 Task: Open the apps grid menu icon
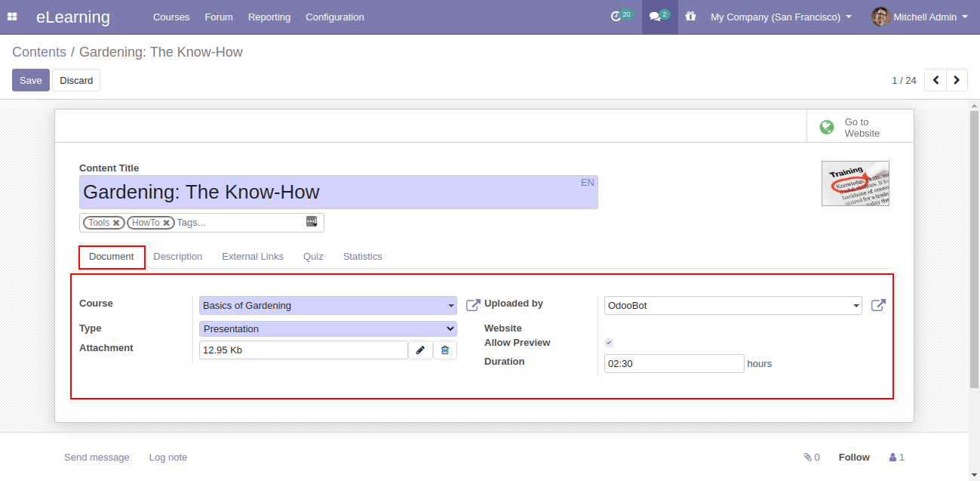12,17
